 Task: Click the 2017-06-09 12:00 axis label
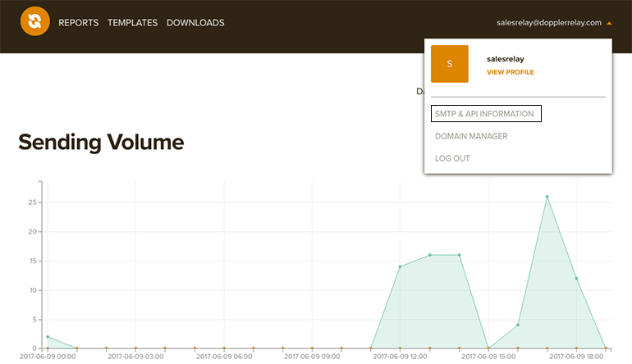coord(400,357)
